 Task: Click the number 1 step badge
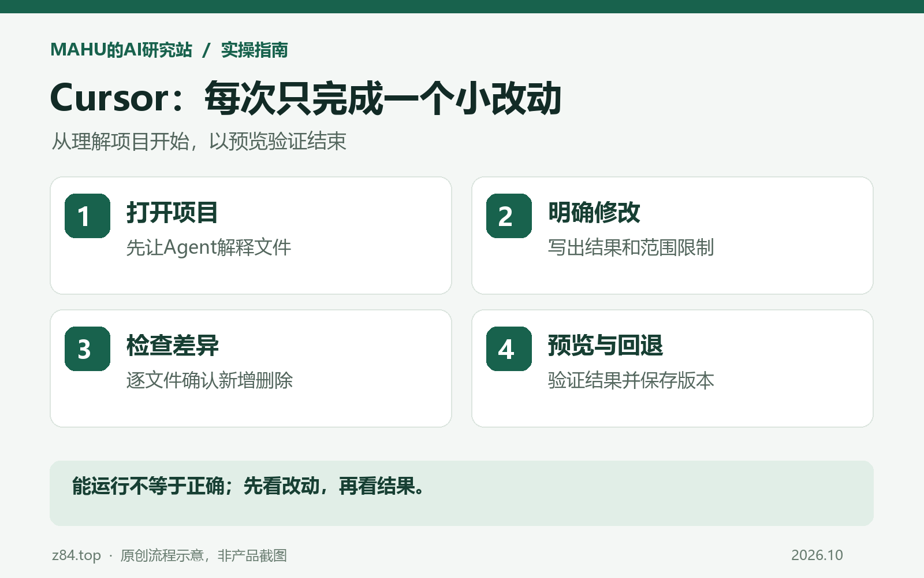point(87,216)
